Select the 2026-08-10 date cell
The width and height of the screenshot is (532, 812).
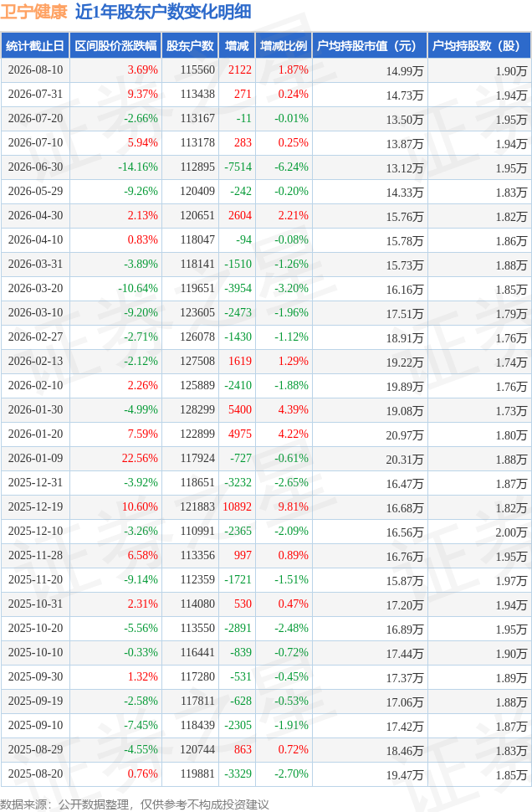click(x=35, y=70)
